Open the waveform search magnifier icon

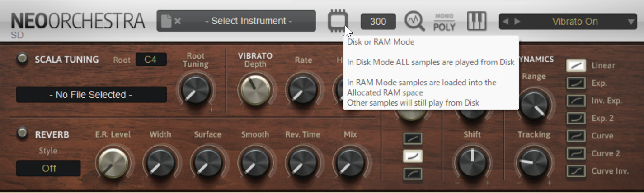click(414, 21)
